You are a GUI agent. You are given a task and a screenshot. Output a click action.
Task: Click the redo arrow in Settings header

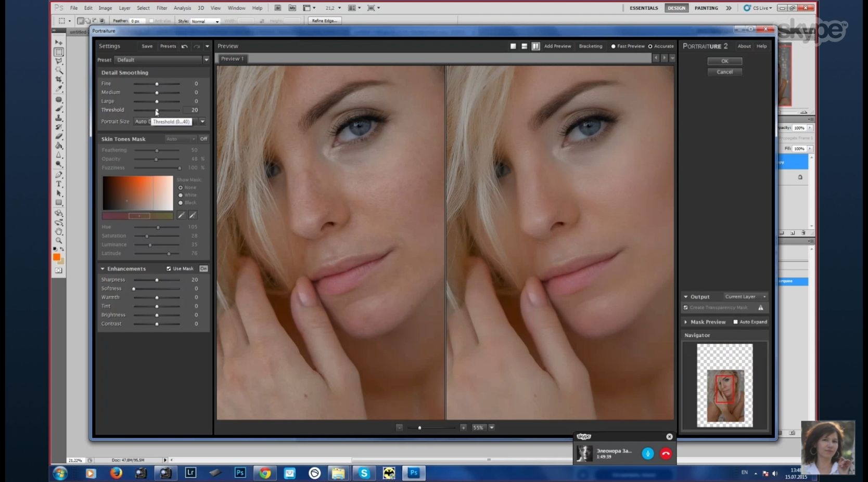coord(197,46)
